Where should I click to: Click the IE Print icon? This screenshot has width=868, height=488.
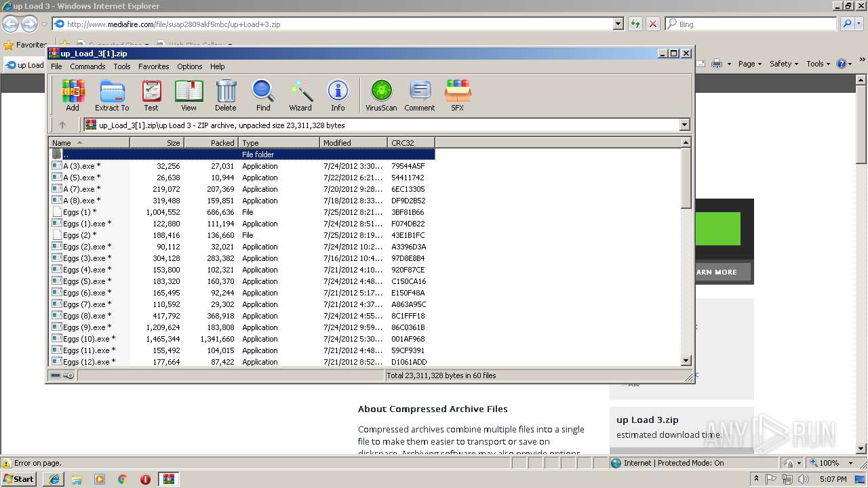point(717,64)
